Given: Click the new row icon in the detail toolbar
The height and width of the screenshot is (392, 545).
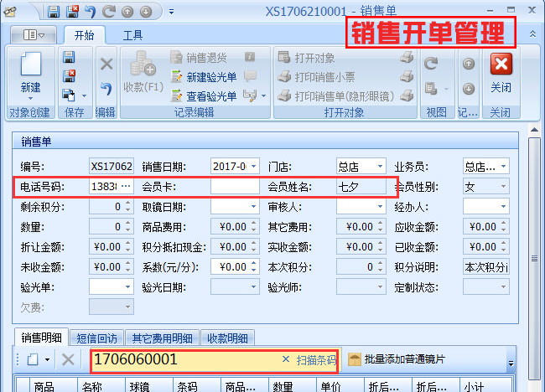Looking at the screenshot, I should point(33,359).
